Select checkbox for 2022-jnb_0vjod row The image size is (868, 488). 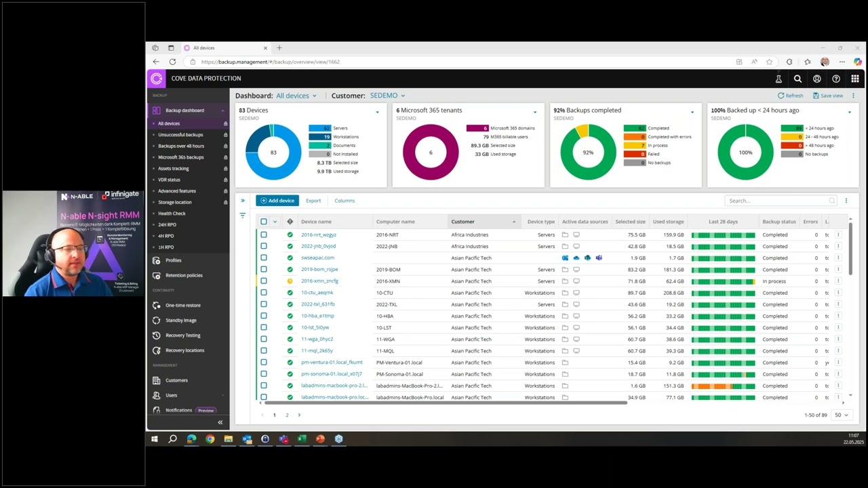(x=264, y=246)
